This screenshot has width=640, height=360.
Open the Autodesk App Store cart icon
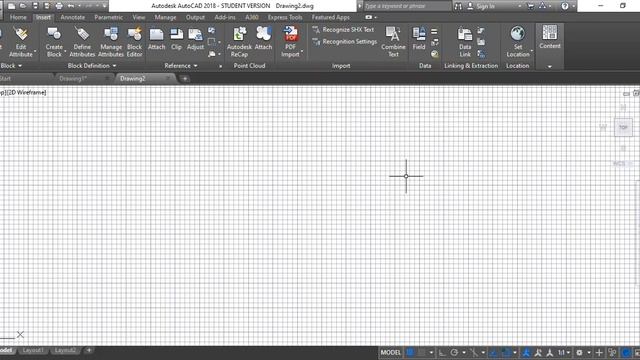pyautogui.click(x=531, y=6)
